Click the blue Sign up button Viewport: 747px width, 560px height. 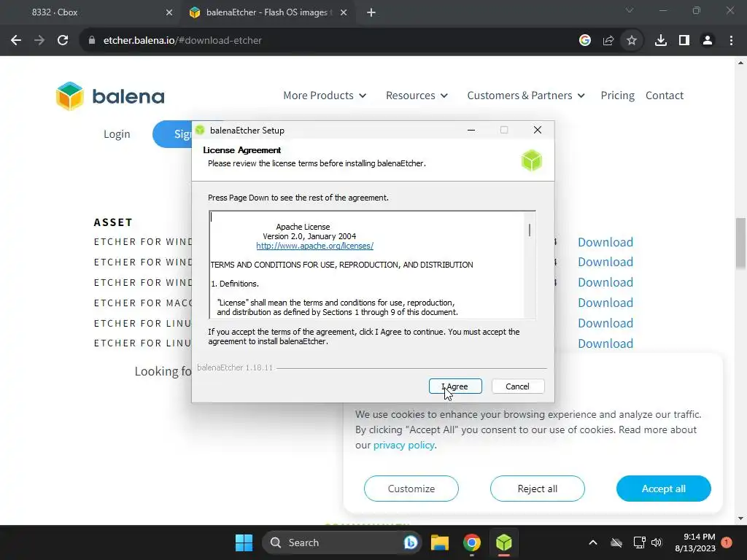click(x=172, y=134)
